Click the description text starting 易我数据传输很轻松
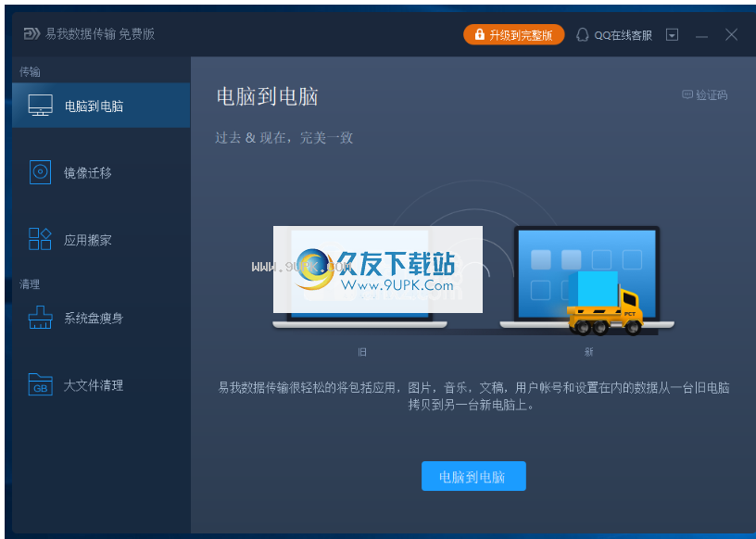 coord(473,395)
